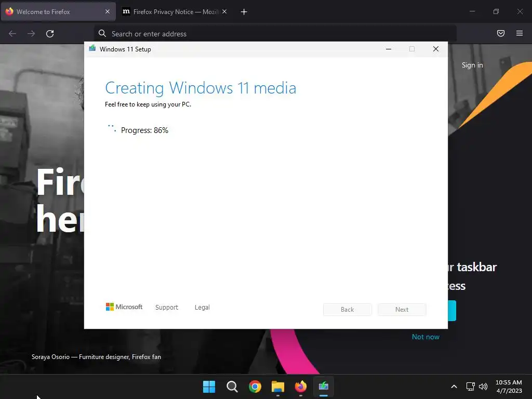Focus the Search or enter address field

[x=275, y=34]
